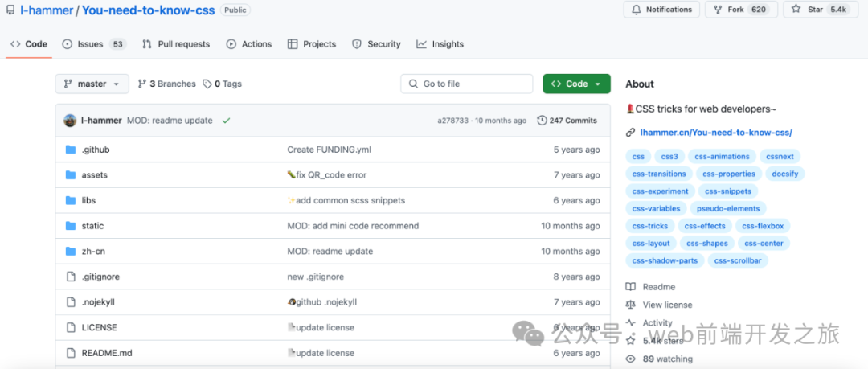868x369 pixels.
Task: Click the license scale icon
Action: click(x=631, y=305)
